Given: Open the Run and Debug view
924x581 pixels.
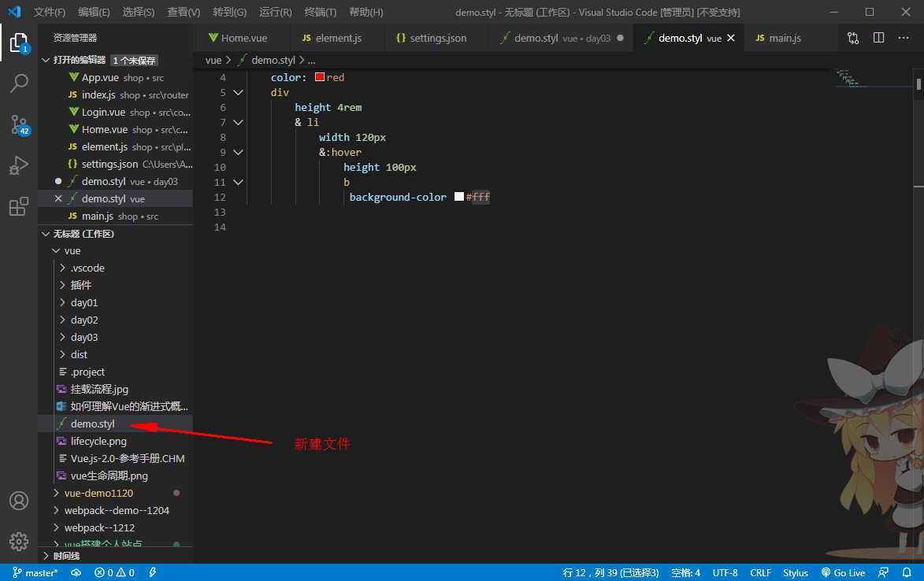Looking at the screenshot, I should tap(19, 165).
